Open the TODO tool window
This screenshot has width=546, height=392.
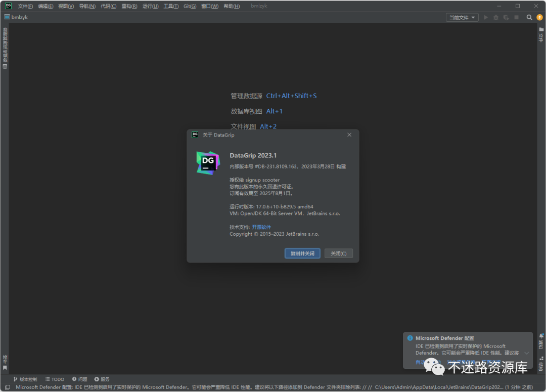[55, 379]
